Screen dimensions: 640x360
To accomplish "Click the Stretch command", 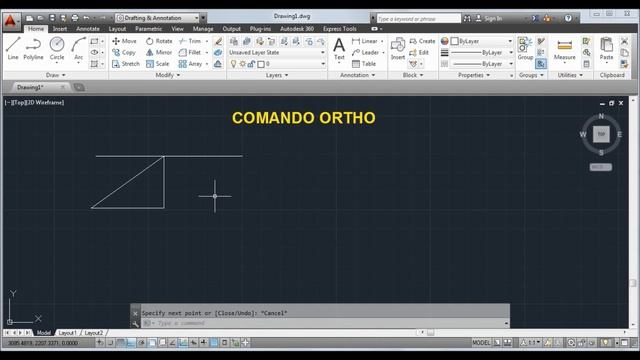I will click(x=126, y=64).
